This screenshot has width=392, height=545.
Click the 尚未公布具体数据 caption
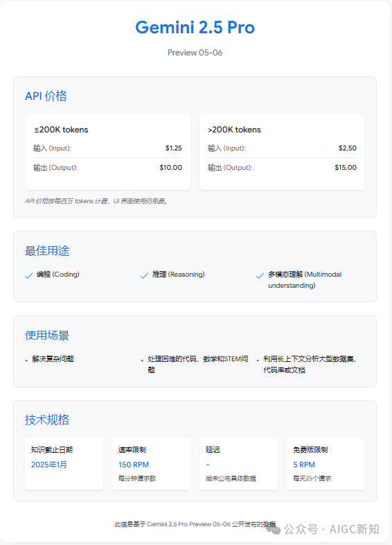pyautogui.click(x=231, y=478)
